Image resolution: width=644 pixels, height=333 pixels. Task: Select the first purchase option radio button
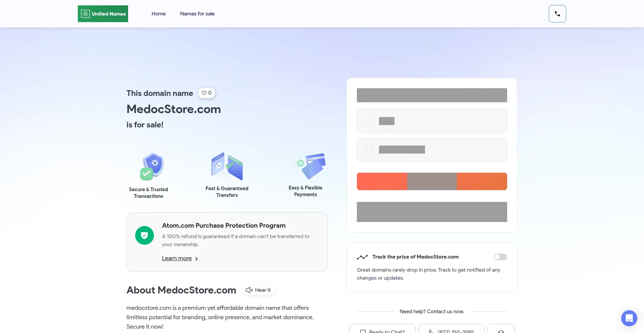pos(368,121)
